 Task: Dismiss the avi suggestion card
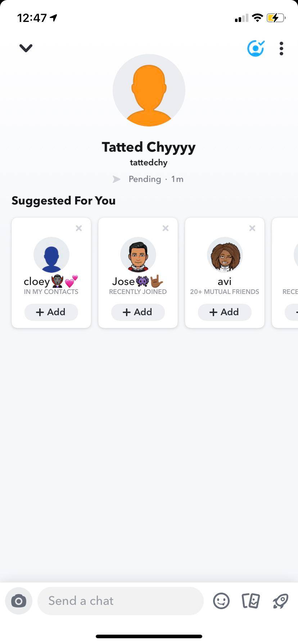[252, 228]
